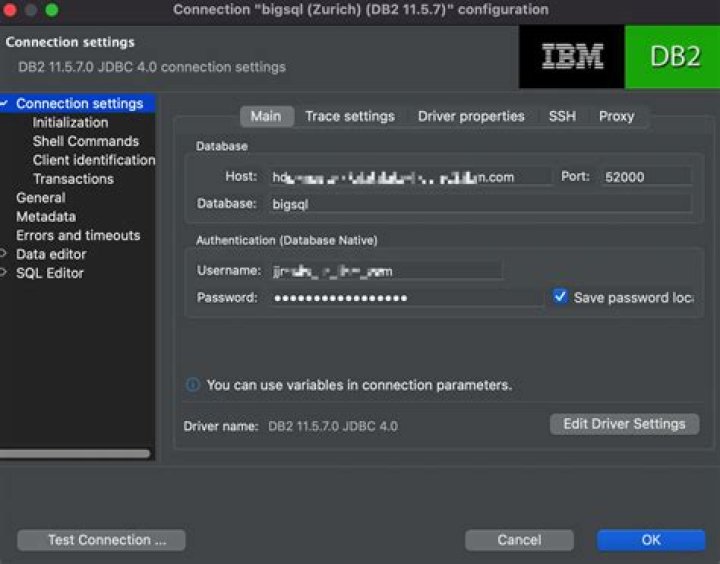Click the green DB2 logo
The height and width of the screenshot is (564, 720).
[673, 56]
